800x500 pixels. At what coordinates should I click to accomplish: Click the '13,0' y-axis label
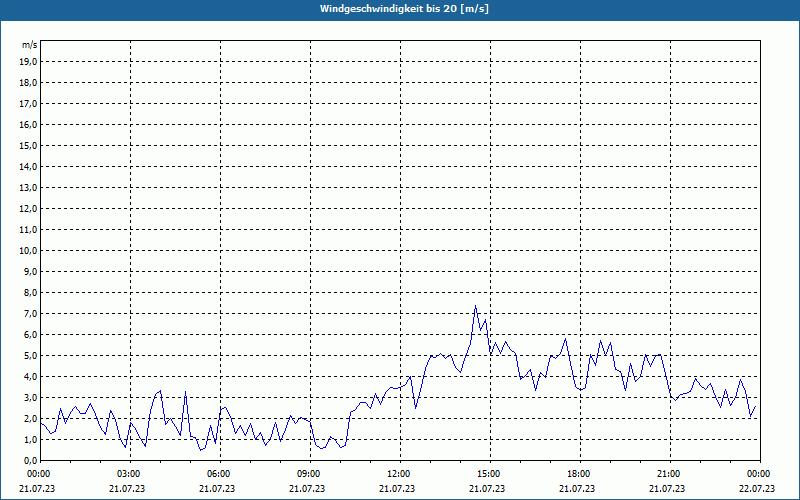tap(29, 188)
